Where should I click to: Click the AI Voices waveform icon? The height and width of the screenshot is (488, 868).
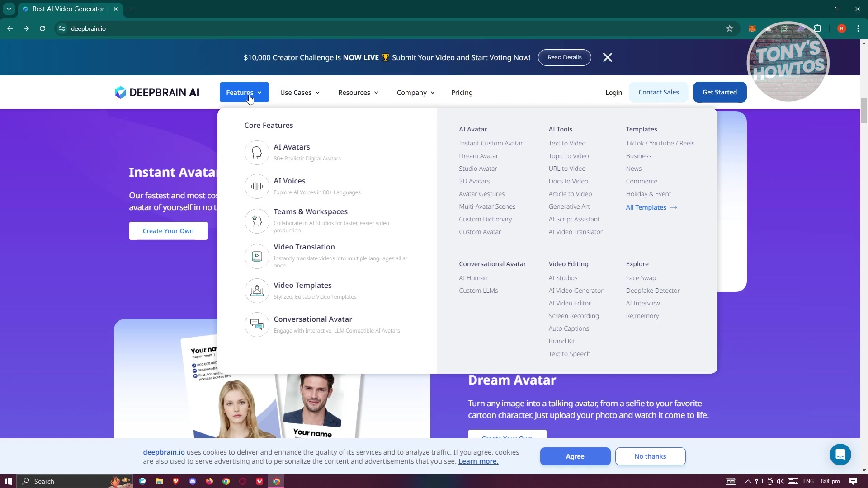(257, 186)
